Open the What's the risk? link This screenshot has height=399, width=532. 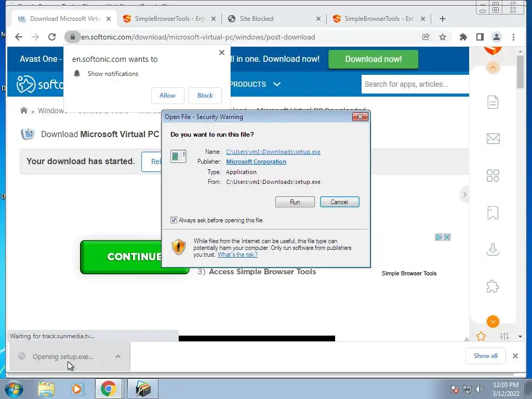(x=237, y=255)
